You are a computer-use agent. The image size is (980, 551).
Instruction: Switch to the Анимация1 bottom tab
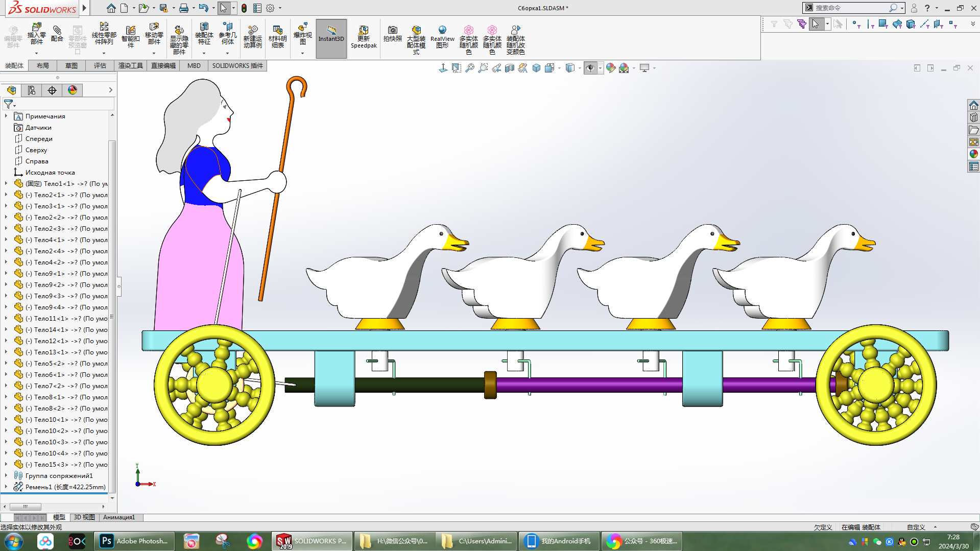click(x=119, y=517)
